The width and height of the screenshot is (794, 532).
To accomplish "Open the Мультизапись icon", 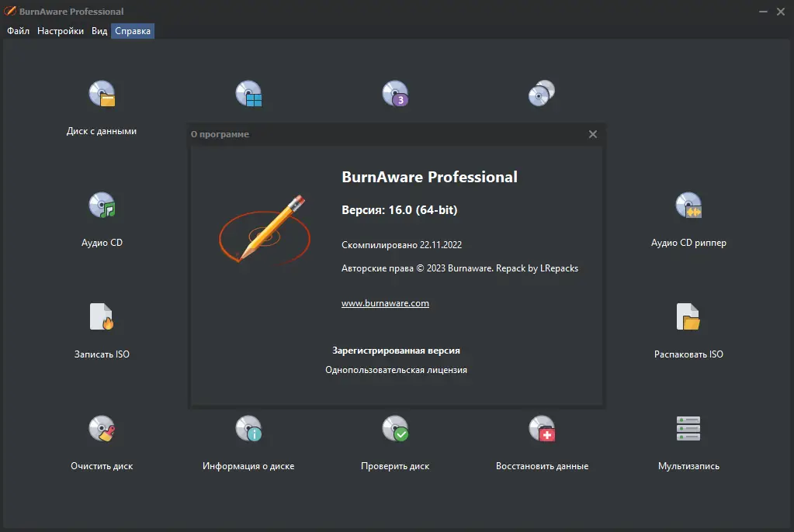I will click(688, 428).
